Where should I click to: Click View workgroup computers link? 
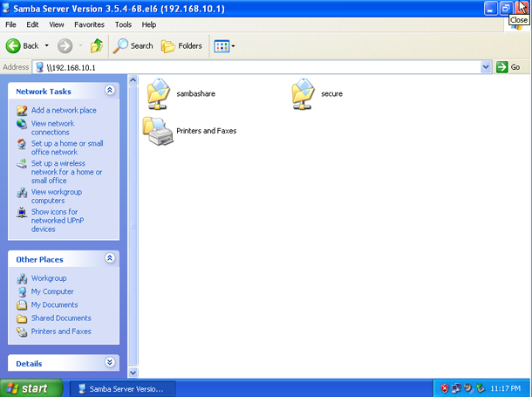[56, 195]
